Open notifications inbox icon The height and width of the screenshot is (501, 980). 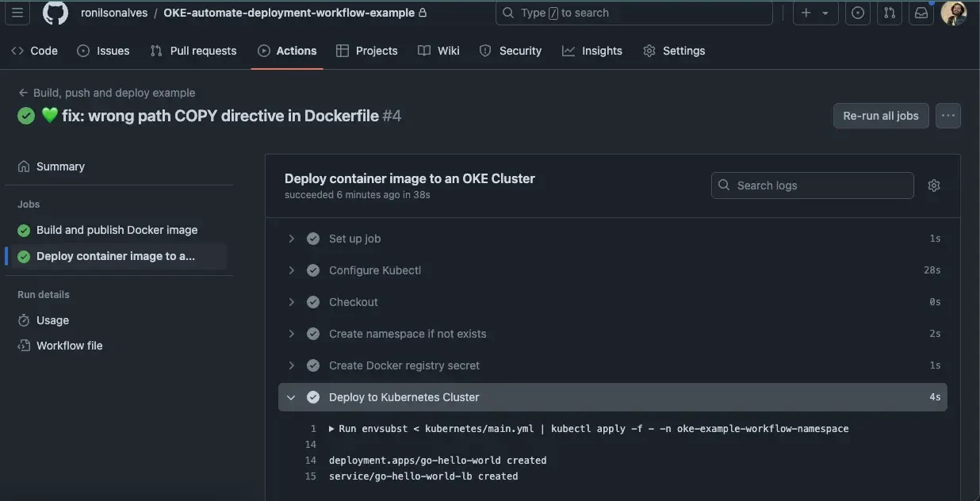pos(921,13)
